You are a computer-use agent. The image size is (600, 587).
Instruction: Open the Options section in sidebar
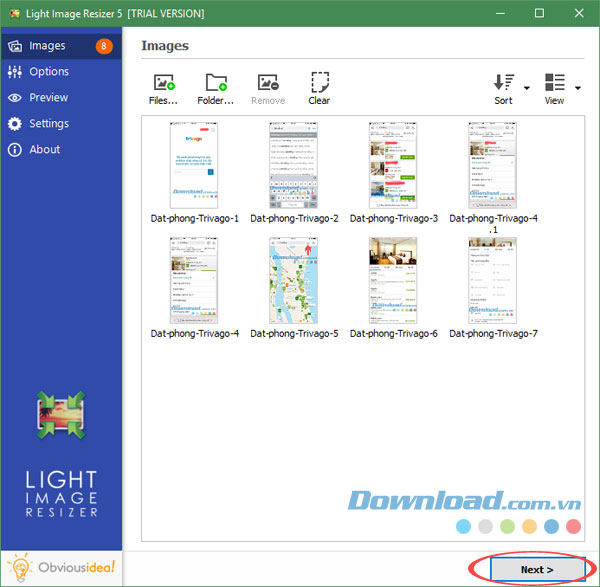coord(61,72)
